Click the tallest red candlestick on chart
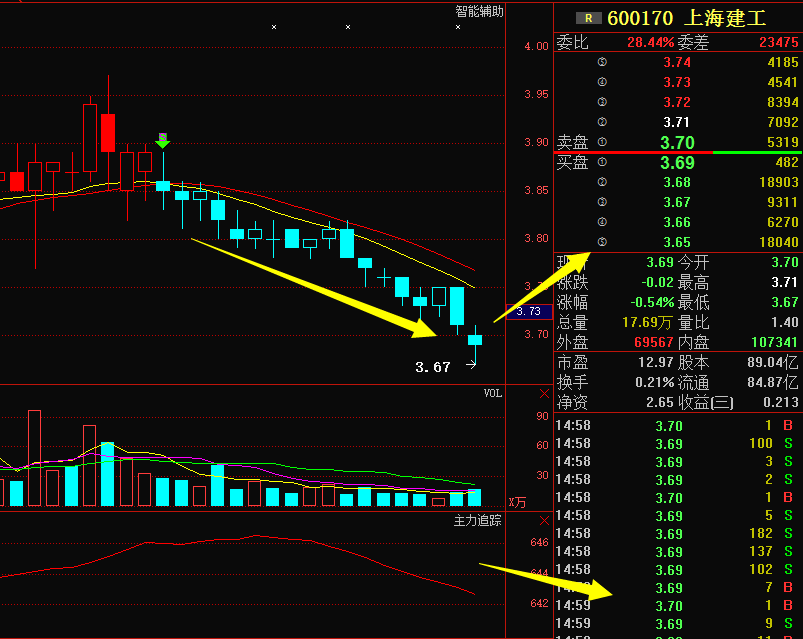The height and width of the screenshot is (639, 803). point(90,137)
